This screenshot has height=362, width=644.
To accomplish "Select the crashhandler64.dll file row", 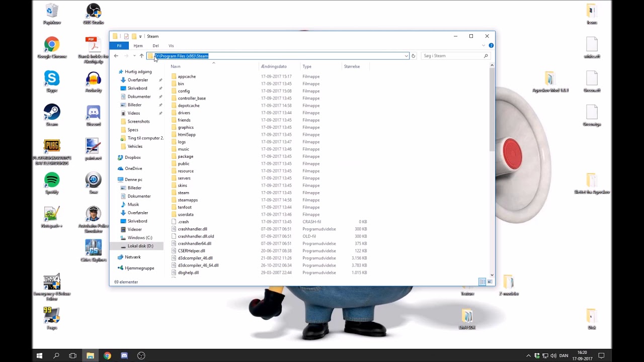I will [269, 243].
